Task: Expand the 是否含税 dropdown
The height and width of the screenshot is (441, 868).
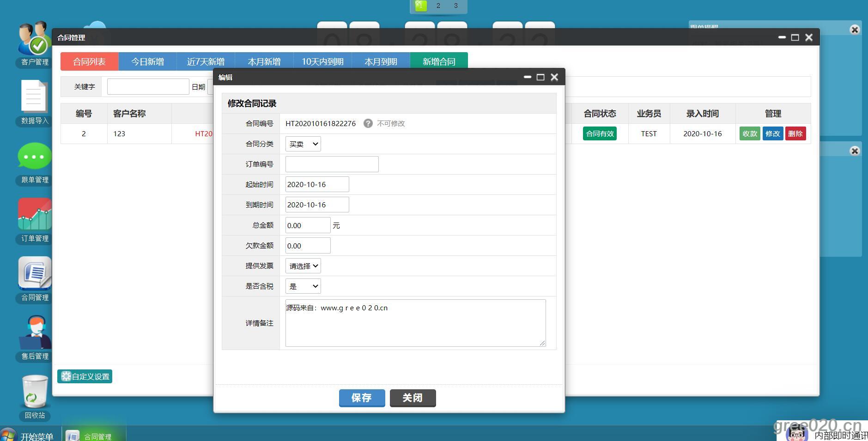Action: click(x=303, y=286)
